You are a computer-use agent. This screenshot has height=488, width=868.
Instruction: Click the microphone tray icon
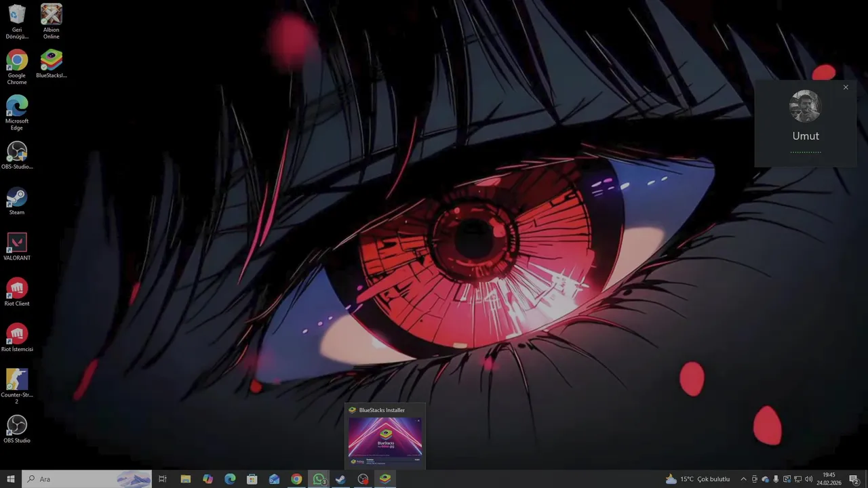point(776,479)
